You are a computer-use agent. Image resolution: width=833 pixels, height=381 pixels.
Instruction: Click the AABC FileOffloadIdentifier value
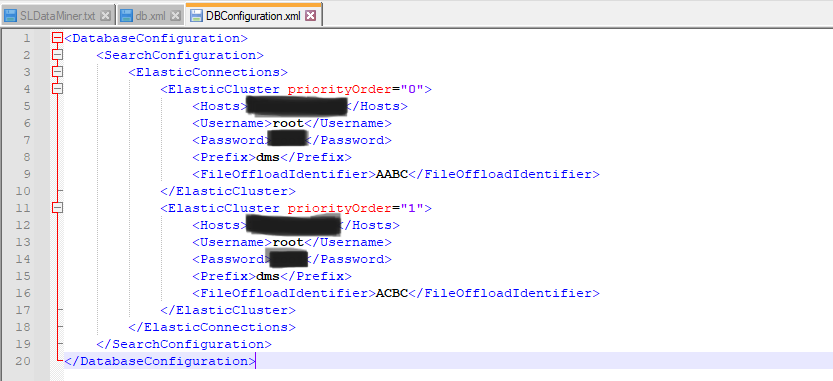[392, 174]
